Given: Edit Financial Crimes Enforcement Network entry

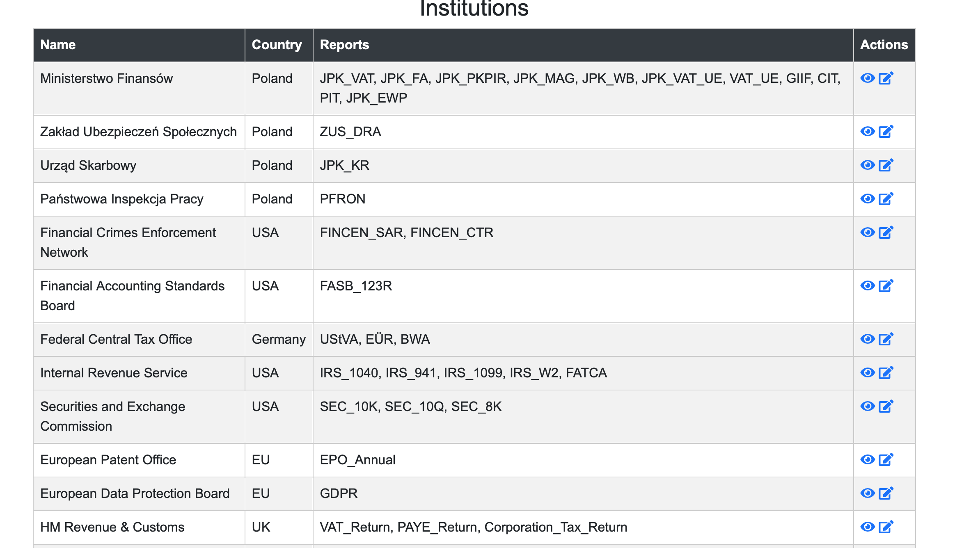Looking at the screenshot, I should (x=886, y=232).
